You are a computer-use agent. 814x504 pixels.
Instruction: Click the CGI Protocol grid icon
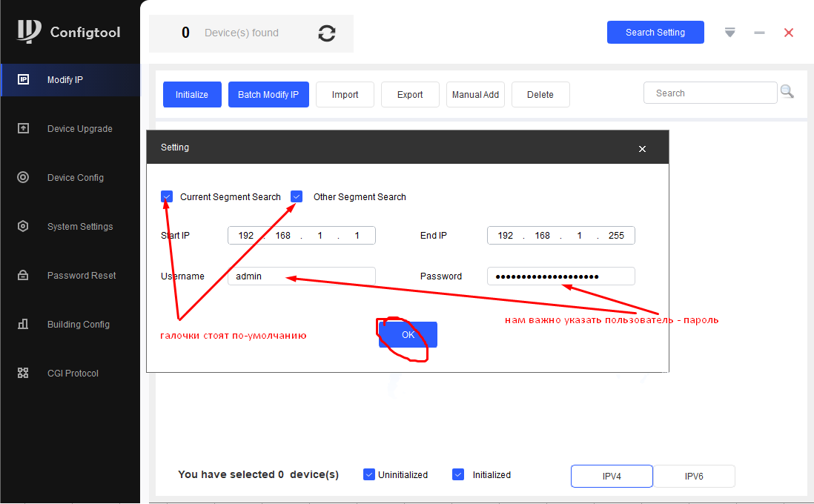point(23,373)
